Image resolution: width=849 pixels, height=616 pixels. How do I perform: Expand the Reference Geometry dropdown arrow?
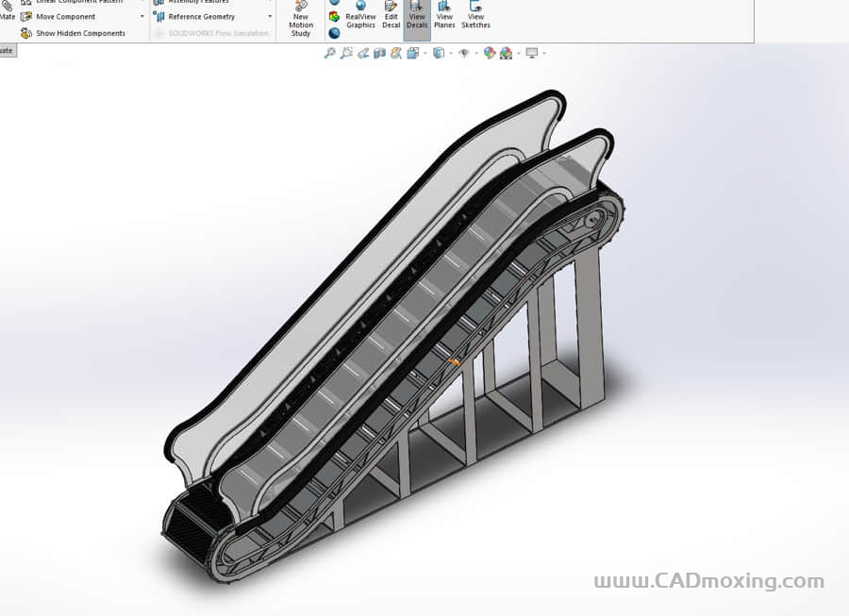pos(270,17)
